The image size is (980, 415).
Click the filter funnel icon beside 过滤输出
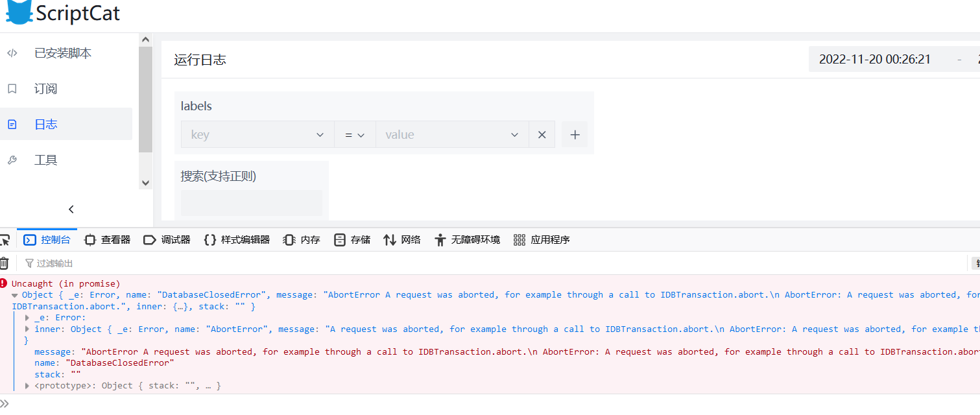tap(30, 263)
